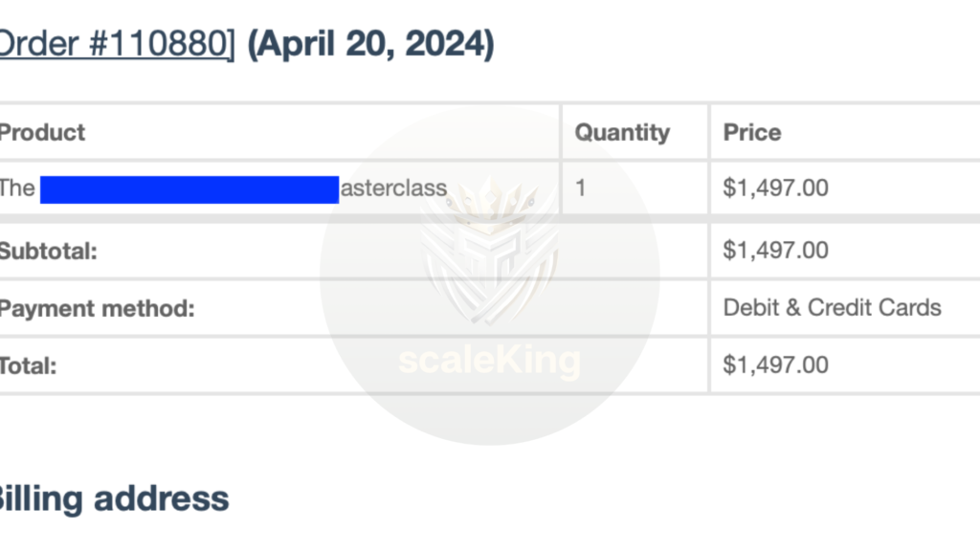Click the Subtotal amount $1,497.00
Screen dimensions: 980x551
point(775,251)
